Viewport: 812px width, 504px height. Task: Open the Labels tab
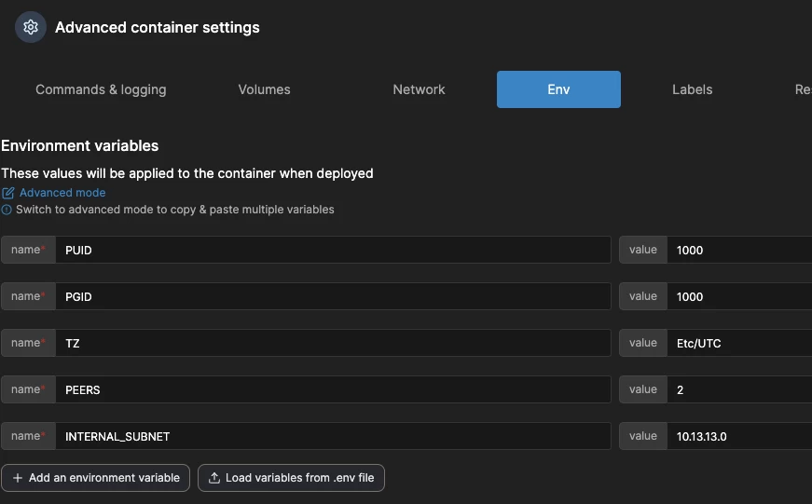tap(692, 89)
